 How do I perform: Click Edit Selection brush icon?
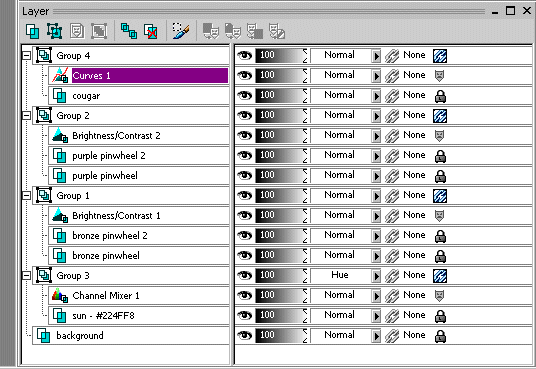tap(181, 31)
